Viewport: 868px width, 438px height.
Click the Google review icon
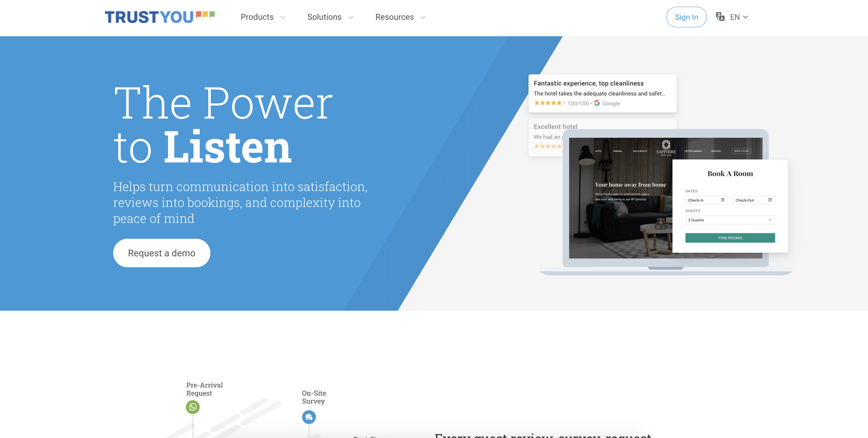pyautogui.click(x=597, y=103)
